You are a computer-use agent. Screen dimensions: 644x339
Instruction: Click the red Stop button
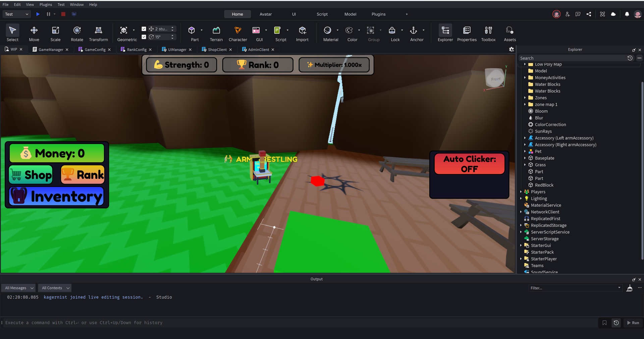63,14
